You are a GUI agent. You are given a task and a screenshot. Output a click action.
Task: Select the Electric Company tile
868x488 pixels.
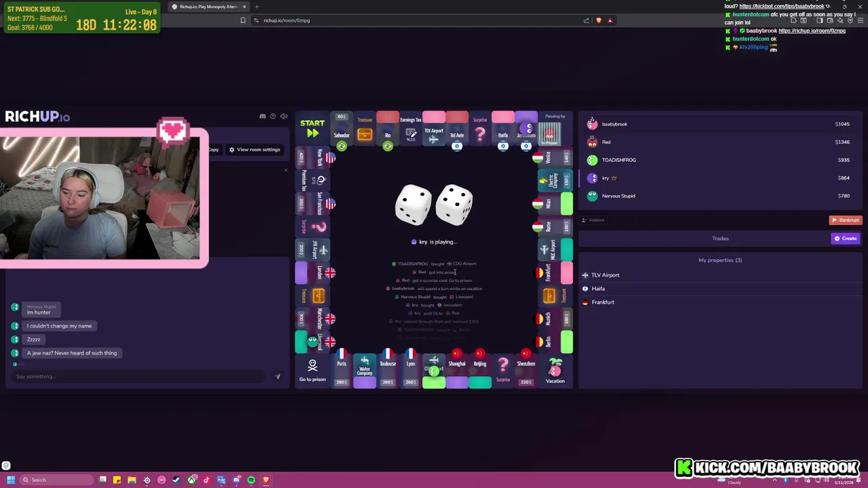(x=555, y=180)
